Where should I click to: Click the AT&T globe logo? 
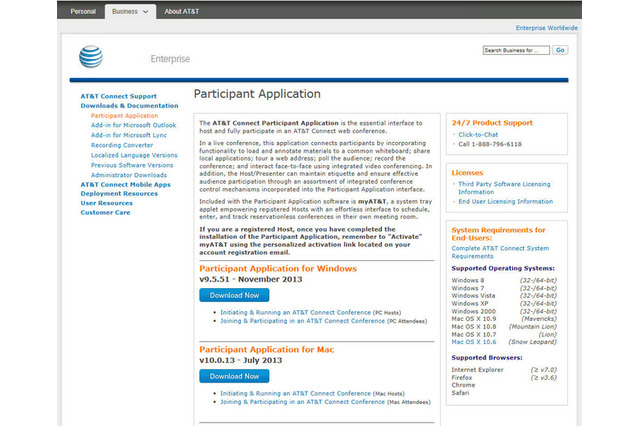(91, 57)
